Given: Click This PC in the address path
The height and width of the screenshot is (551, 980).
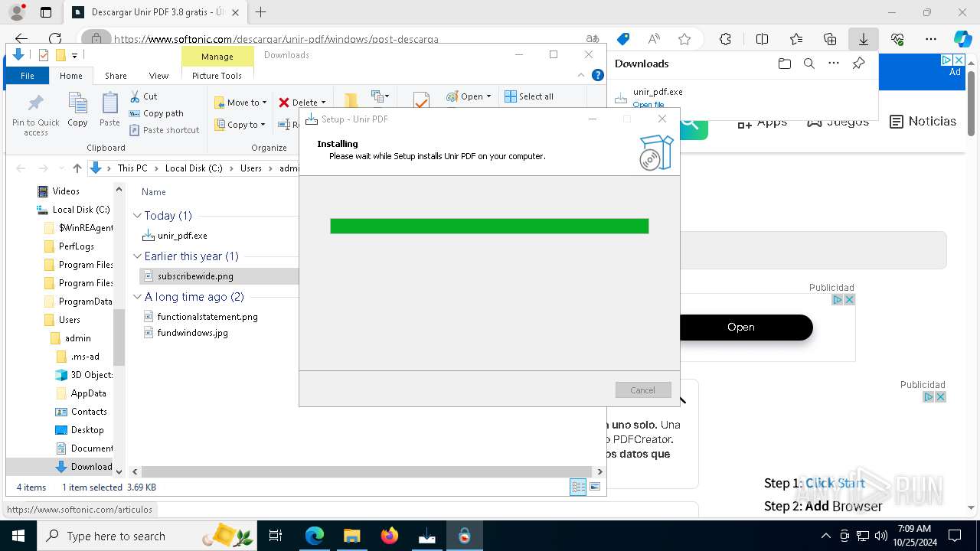Looking at the screenshot, I should point(132,168).
